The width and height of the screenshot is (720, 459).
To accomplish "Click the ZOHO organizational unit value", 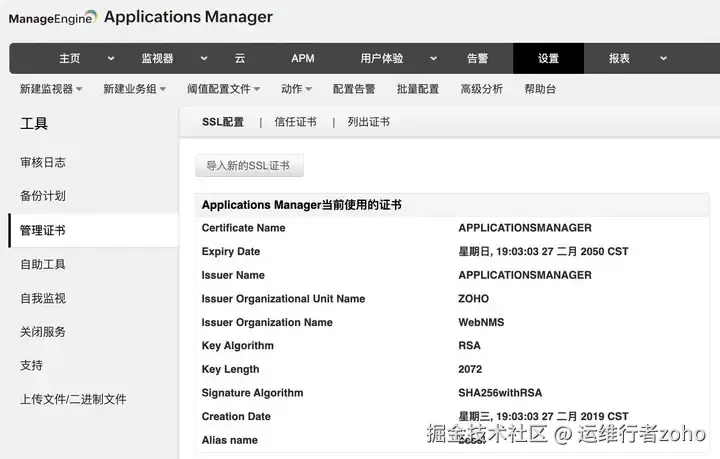I will point(473,299).
